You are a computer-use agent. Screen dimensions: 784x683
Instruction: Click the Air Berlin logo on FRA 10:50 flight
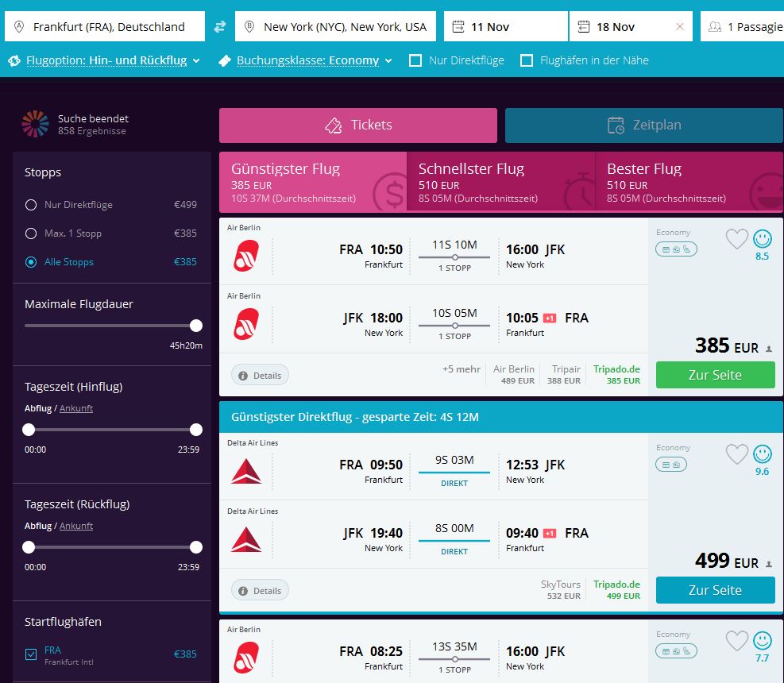point(246,256)
